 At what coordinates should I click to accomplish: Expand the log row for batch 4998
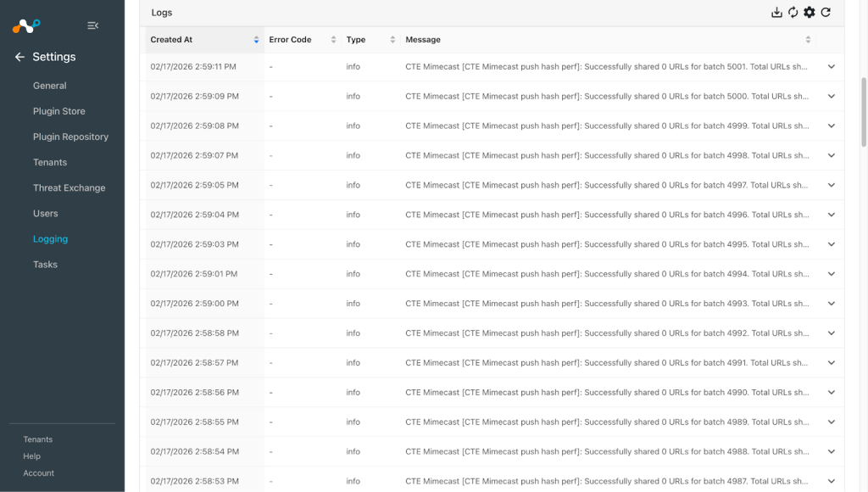831,156
